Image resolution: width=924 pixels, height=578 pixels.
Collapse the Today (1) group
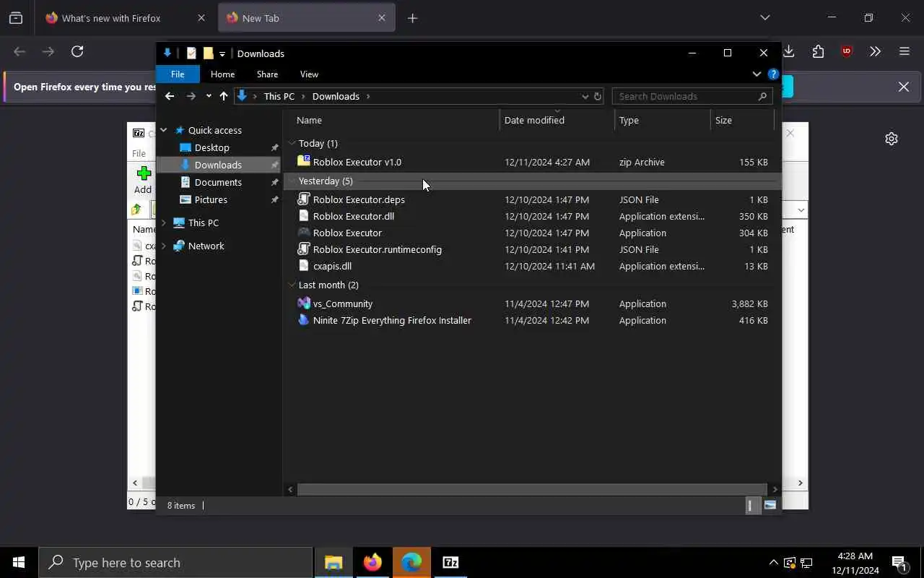[292, 143]
